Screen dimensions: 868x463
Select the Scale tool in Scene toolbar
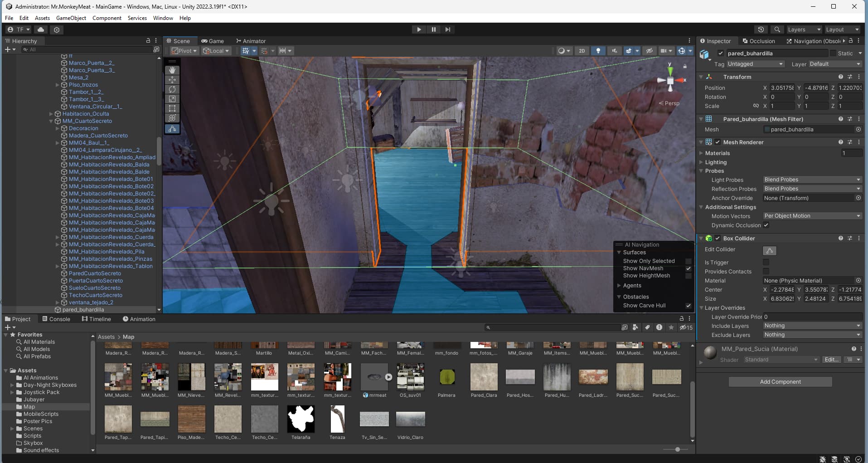point(172,99)
